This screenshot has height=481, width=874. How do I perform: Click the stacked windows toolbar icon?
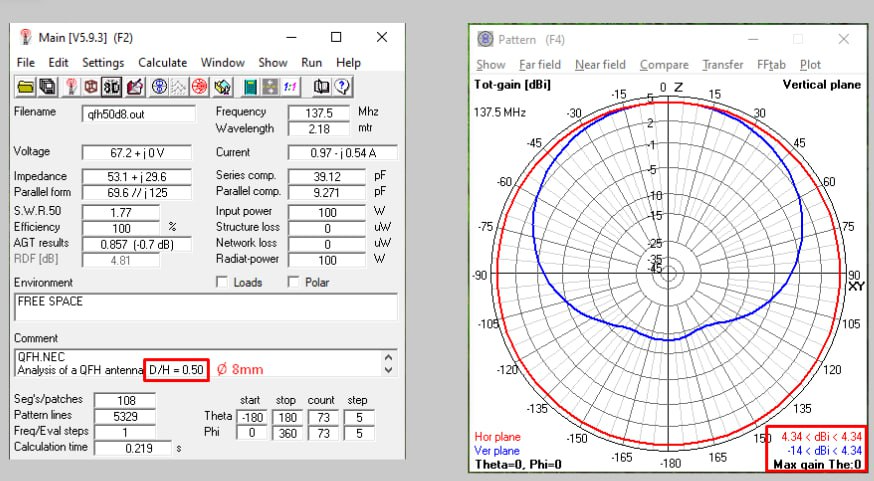(46, 86)
